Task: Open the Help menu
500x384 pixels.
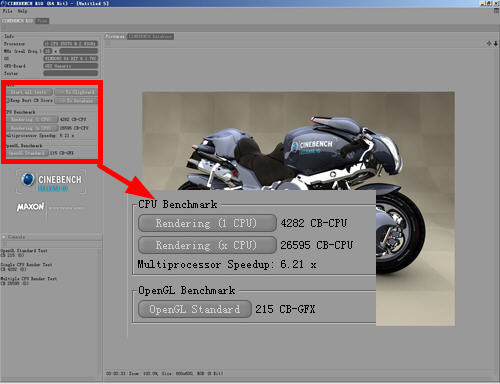Action: pos(22,11)
